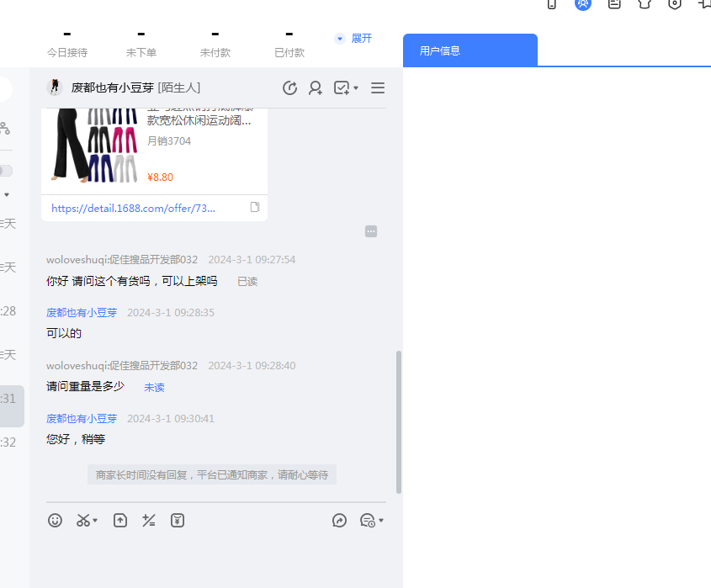711x588 pixels.
Task: Click the file upload icon in chat toolbar
Action: [120, 521]
